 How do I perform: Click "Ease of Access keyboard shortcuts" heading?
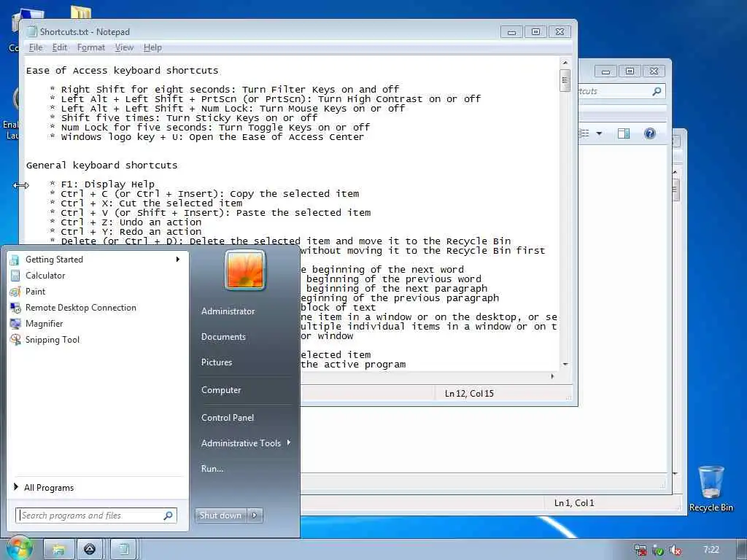(x=123, y=71)
